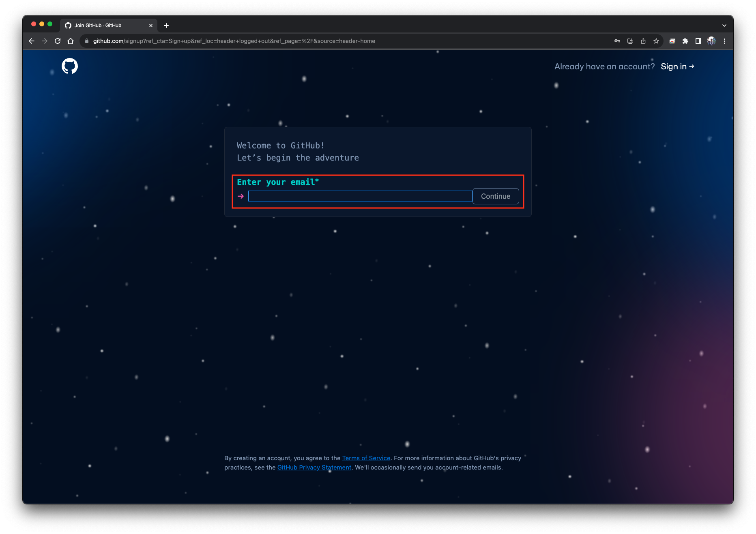Open the Extensions puzzle piece menu

(x=685, y=41)
